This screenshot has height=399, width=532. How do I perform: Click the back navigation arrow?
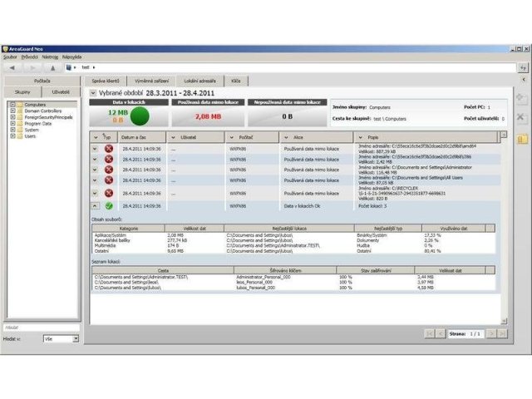tap(12, 67)
